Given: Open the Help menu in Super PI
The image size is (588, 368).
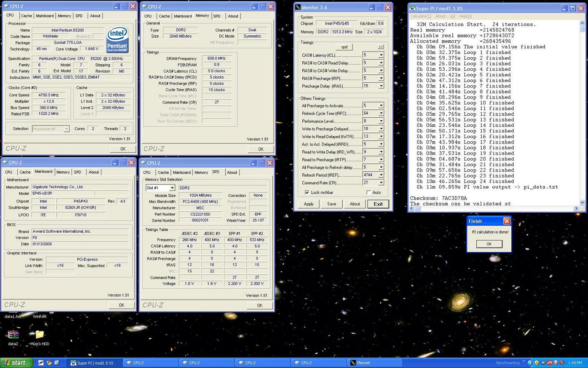Looking at the screenshot, I should point(466,16).
